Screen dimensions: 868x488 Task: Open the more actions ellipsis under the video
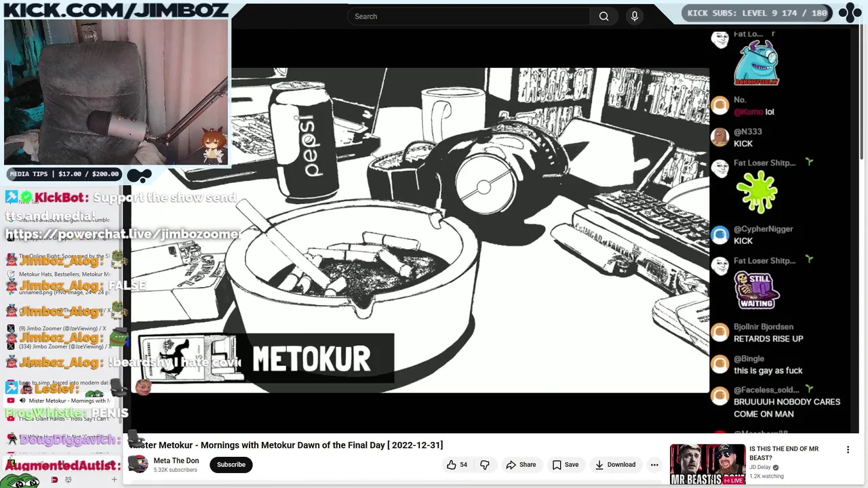tap(654, 465)
